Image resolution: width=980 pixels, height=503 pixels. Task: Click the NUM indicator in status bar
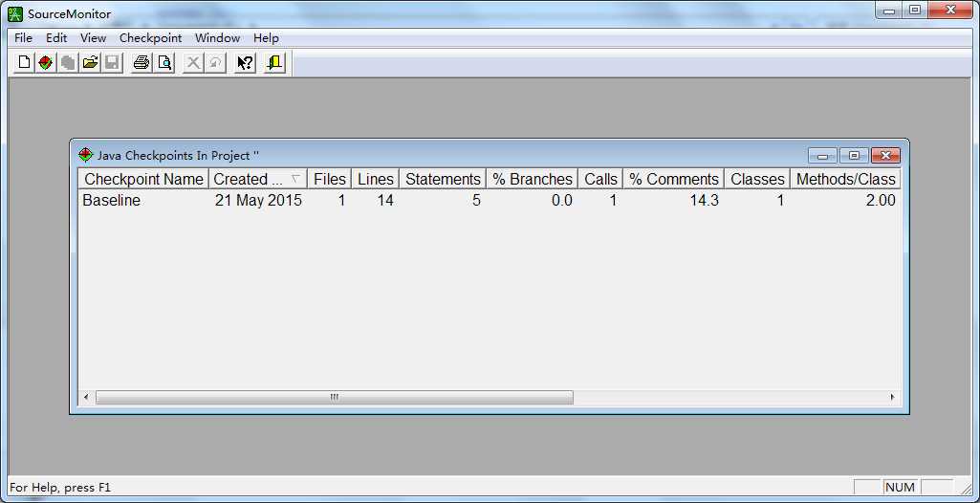coord(900,488)
